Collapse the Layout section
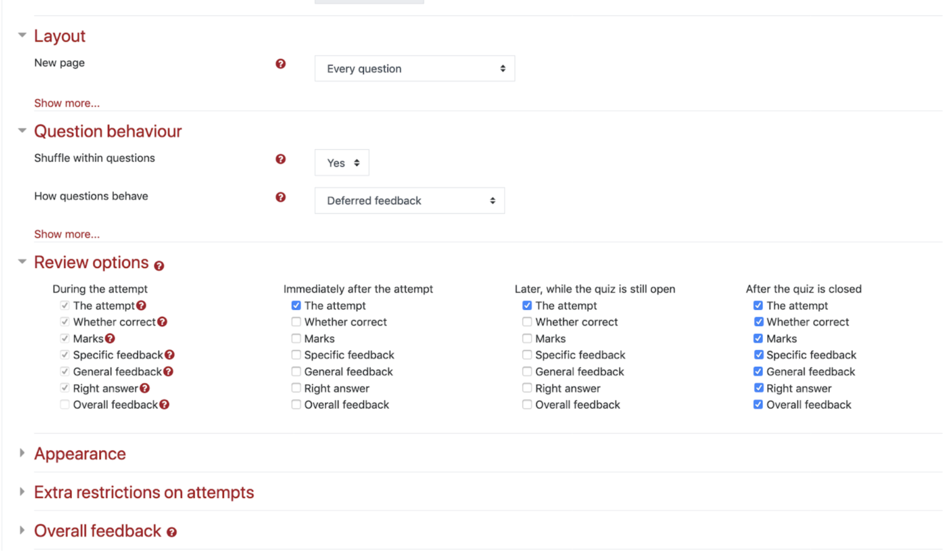The height and width of the screenshot is (560, 951). click(x=22, y=35)
